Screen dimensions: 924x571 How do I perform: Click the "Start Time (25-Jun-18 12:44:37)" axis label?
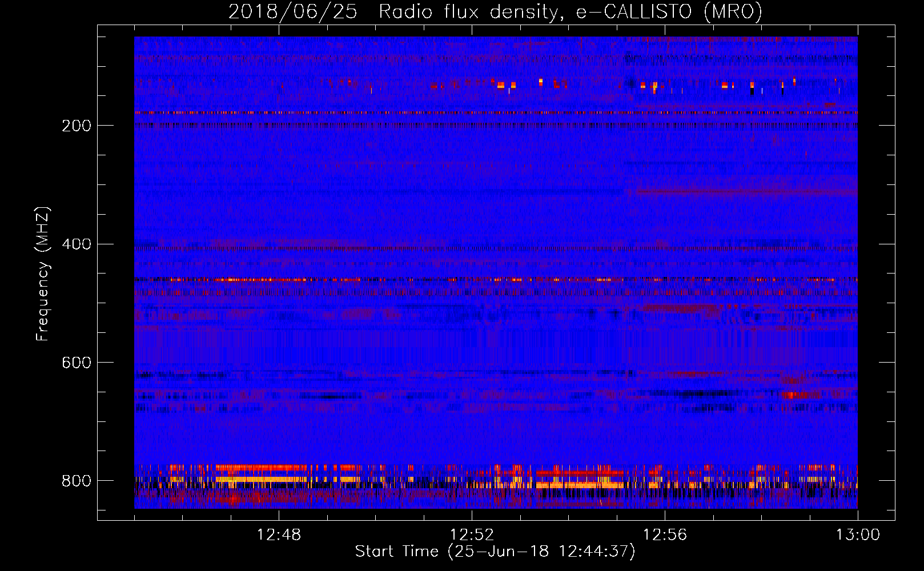[x=495, y=552]
